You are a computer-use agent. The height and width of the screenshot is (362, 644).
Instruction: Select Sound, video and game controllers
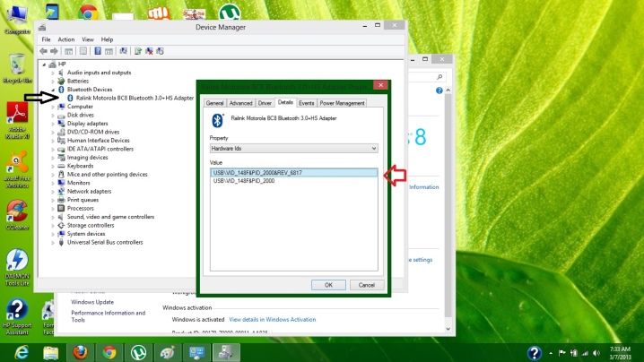tap(110, 217)
